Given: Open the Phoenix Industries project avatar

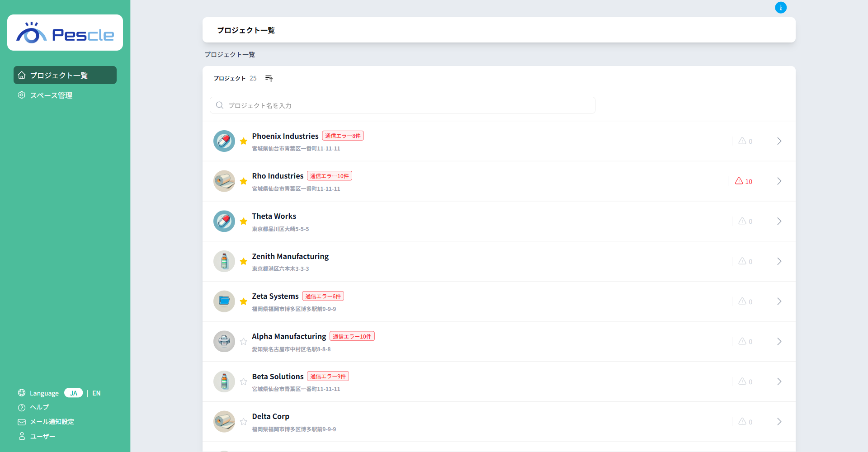Looking at the screenshot, I should (x=224, y=141).
